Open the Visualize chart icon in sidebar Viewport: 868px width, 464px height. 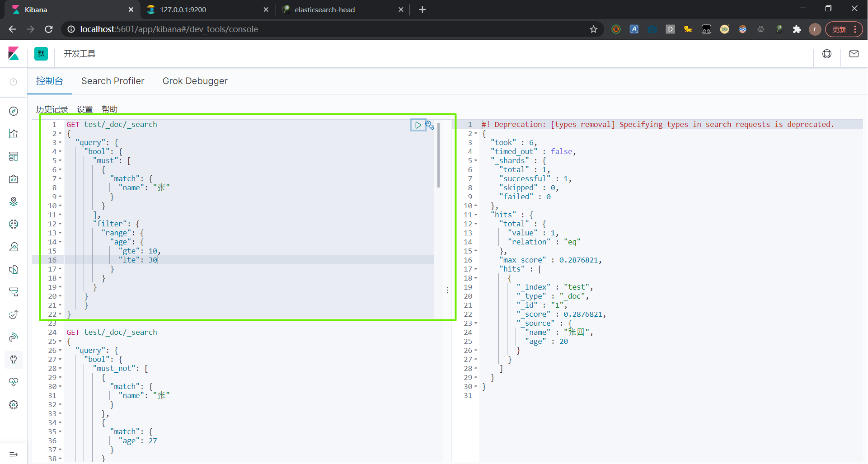pos(14,134)
